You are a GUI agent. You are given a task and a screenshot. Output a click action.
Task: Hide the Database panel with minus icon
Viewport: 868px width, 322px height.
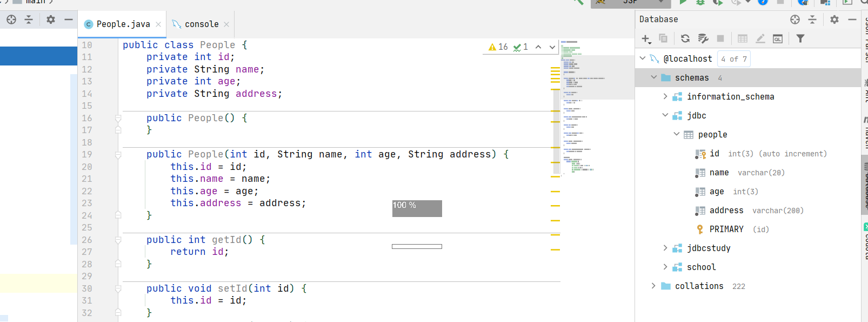point(852,19)
